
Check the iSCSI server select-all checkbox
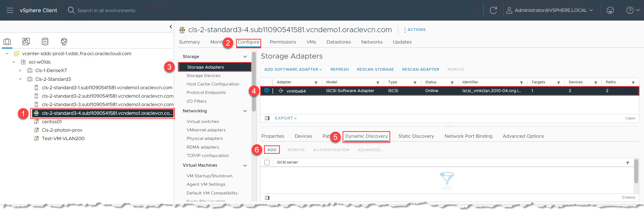267,163
